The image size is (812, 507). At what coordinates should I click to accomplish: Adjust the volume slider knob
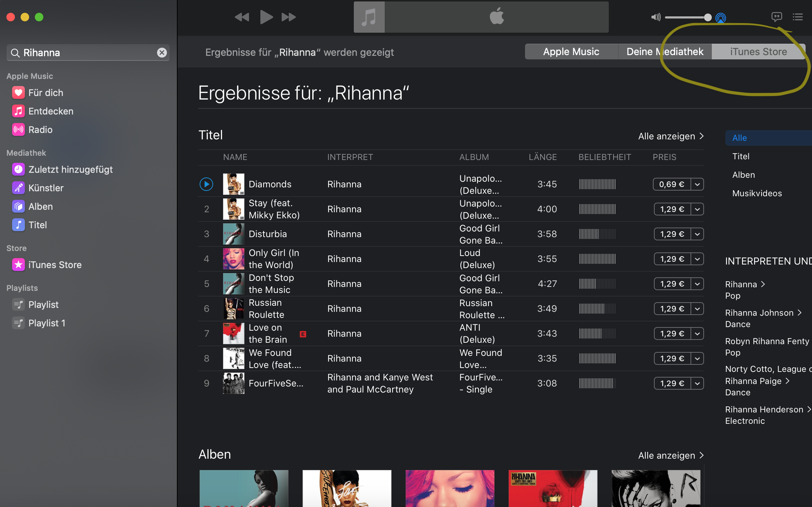pyautogui.click(x=708, y=17)
